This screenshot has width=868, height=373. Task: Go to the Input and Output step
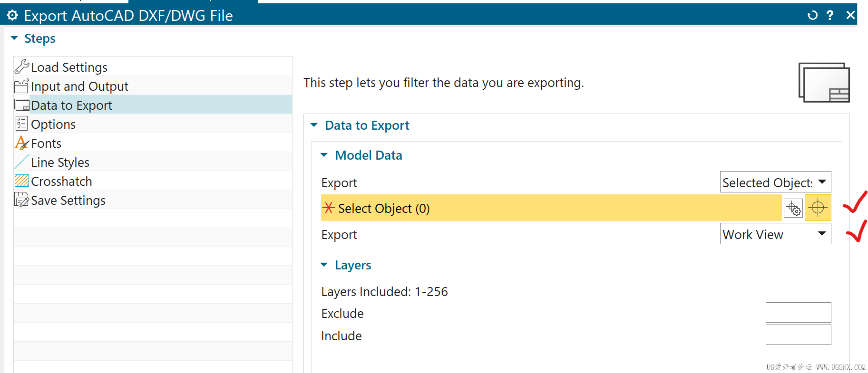click(153, 86)
